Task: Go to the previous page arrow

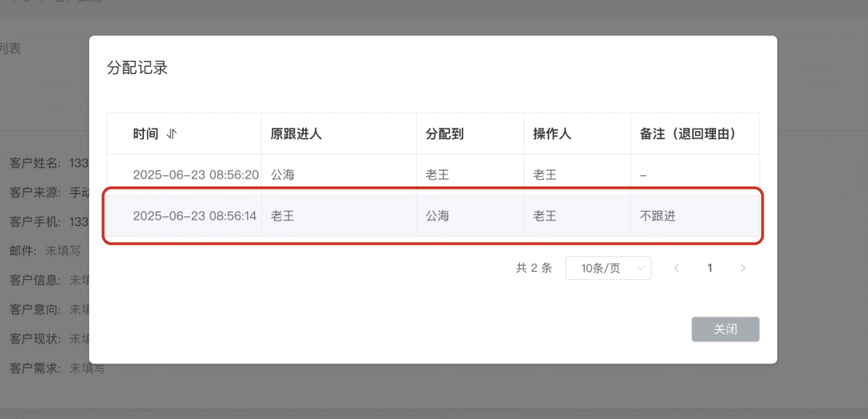Action: pos(677,269)
